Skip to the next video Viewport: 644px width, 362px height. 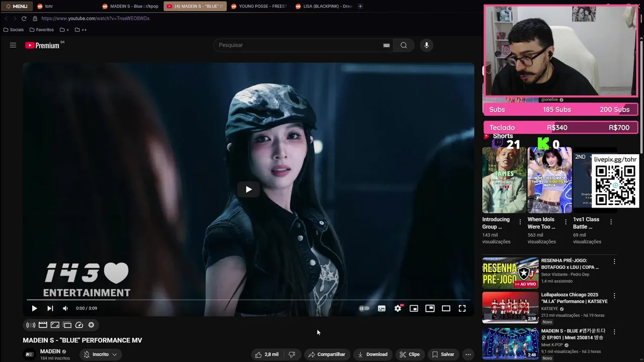click(50, 308)
